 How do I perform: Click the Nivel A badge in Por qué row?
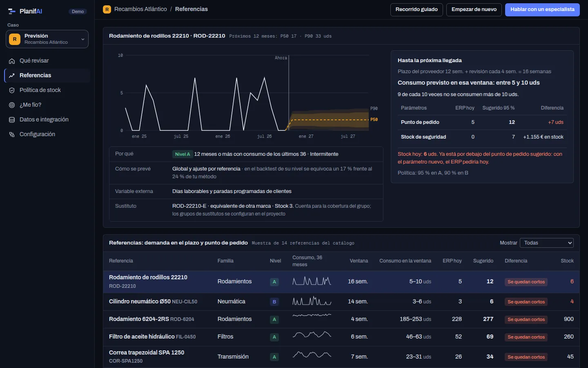tap(183, 154)
